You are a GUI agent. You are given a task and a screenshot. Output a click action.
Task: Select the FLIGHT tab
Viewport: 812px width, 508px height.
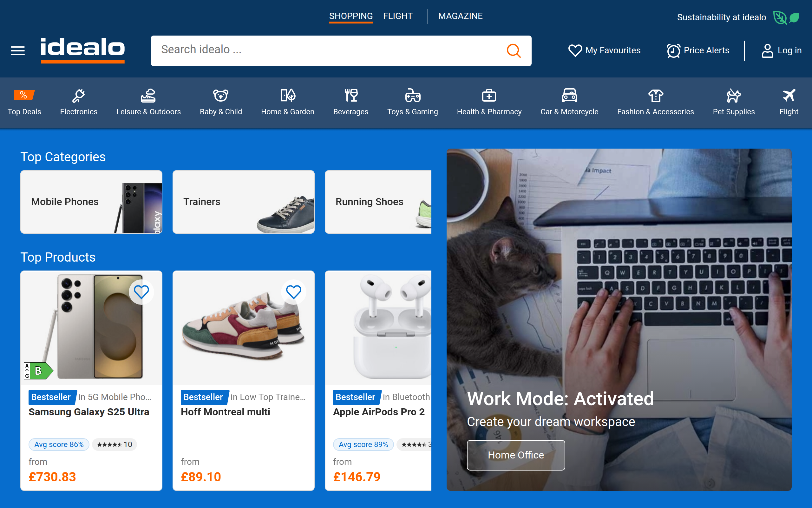[398, 16]
